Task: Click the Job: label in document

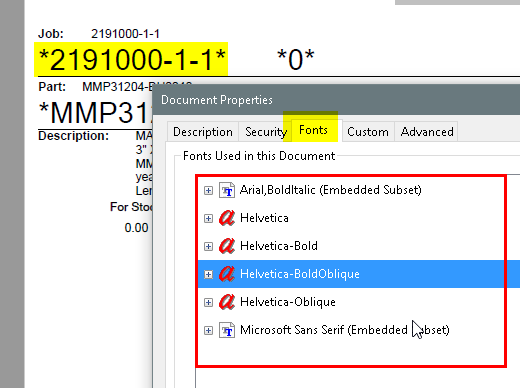Action: coord(51,34)
